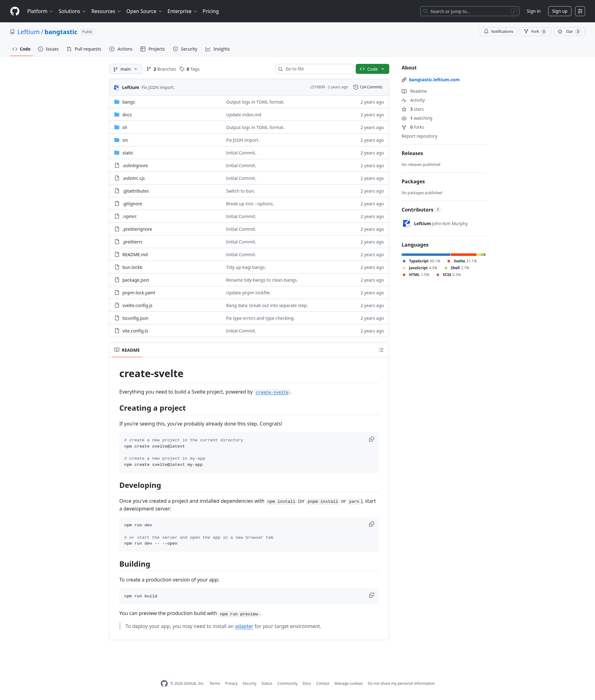Viewport: 595px width, 700px height.
Task: Copy the npm run dev code block
Action: click(371, 524)
